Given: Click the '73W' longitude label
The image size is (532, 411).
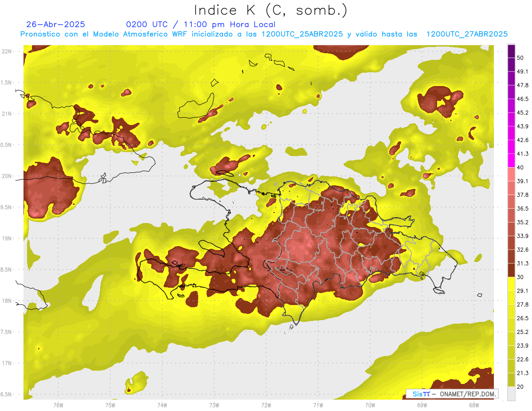Looking at the screenshot, I should coord(214,405).
